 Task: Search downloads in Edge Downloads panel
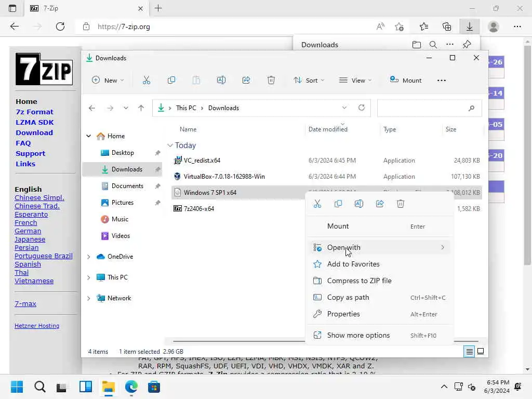[x=433, y=45]
